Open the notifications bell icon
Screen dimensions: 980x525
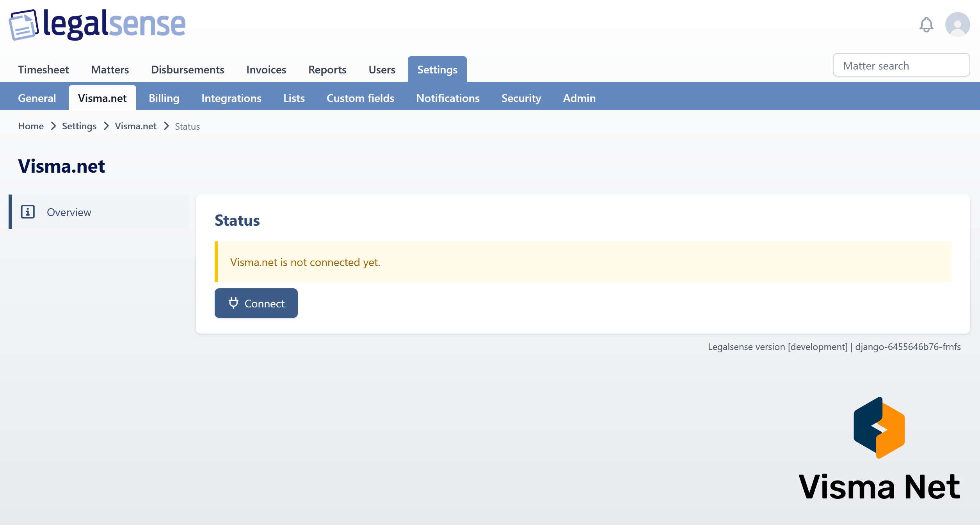tap(926, 25)
